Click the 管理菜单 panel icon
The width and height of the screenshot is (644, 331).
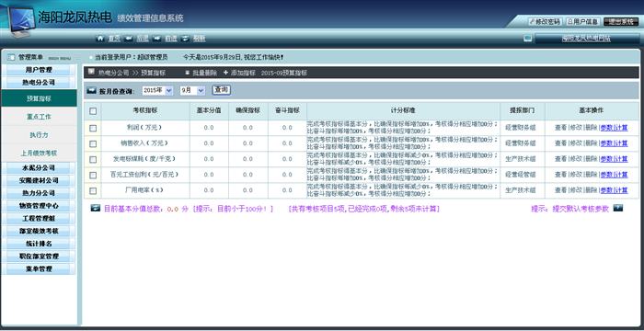pos(11,57)
